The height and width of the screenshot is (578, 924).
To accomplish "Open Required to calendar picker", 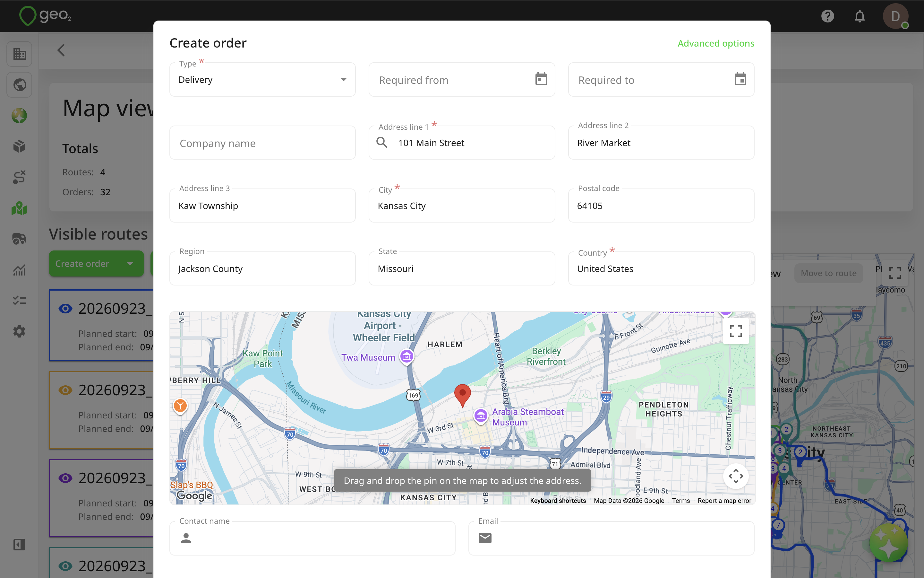I will [740, 79].
